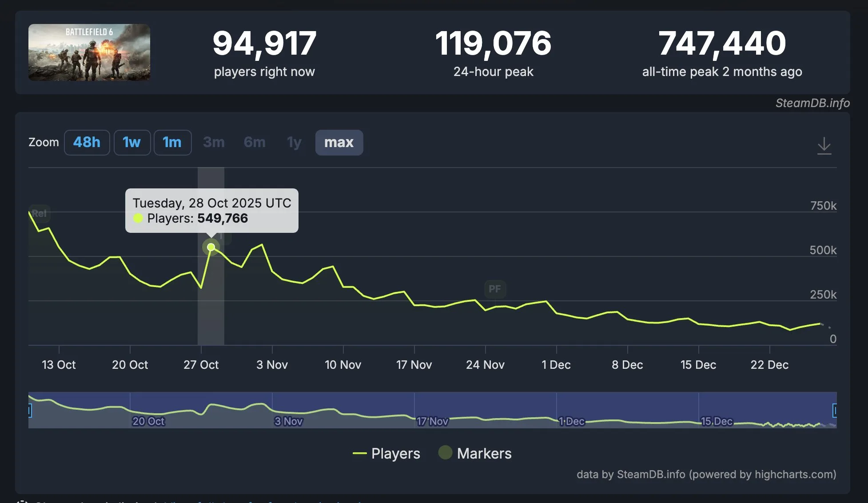Image resolution: width=868 pixels, height=503 pixels.
Task: Click the right navigator range handle
Action: pos(835,410)
